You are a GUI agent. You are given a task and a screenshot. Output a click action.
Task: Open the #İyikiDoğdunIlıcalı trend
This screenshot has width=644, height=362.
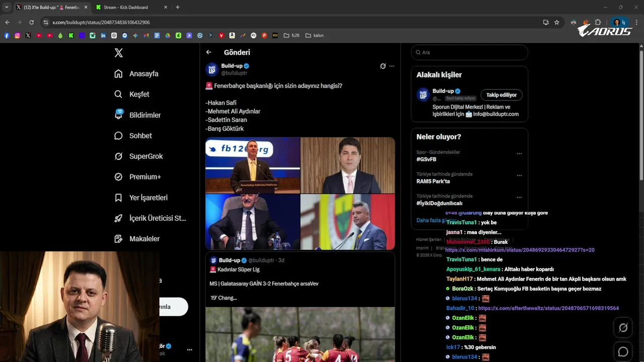[439, 203]
